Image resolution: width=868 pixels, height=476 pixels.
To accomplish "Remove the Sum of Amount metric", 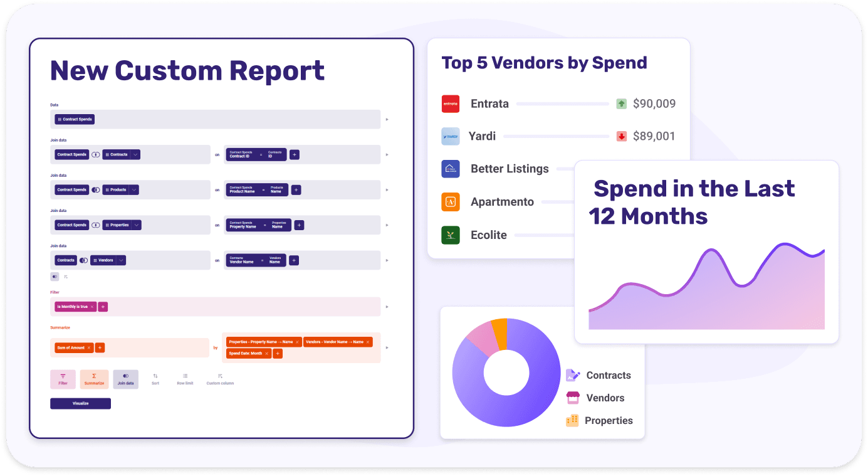I will pos(89,347).
